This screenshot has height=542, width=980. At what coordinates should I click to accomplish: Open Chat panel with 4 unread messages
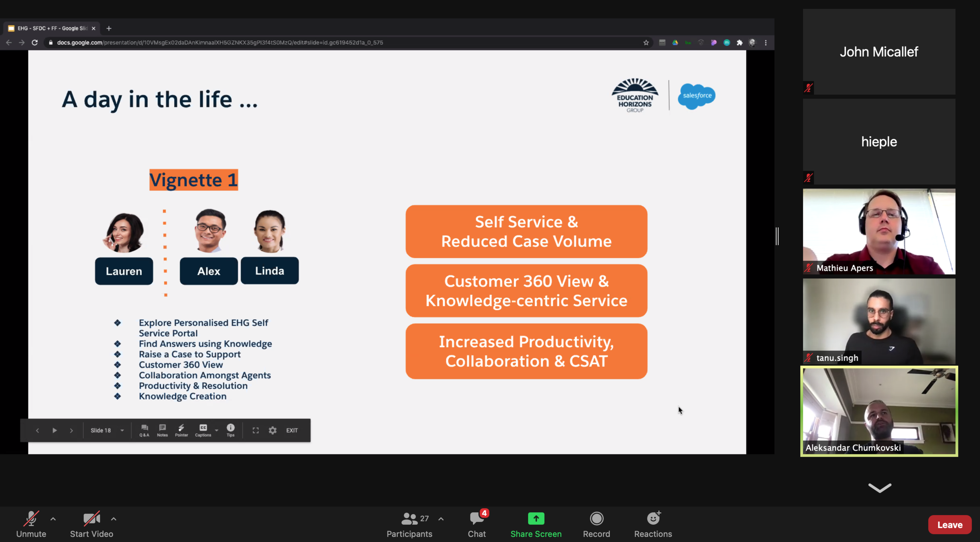477,524
